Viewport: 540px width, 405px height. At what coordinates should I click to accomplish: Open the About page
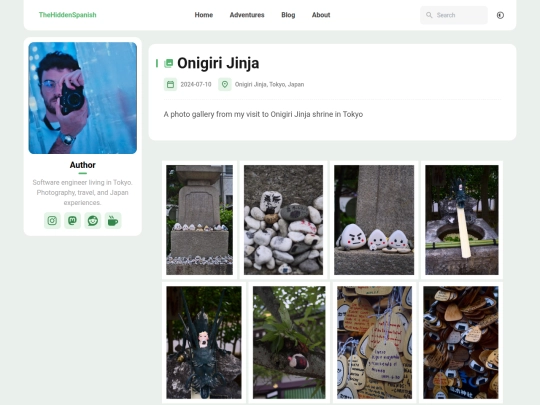point(321,15)
